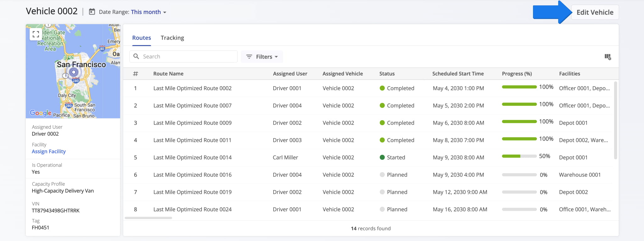This screenshot has height=241, width=644.
Task: Click the vertical scrollbar of the routes table
Action: pyautogui.click(x=615, y=120)
